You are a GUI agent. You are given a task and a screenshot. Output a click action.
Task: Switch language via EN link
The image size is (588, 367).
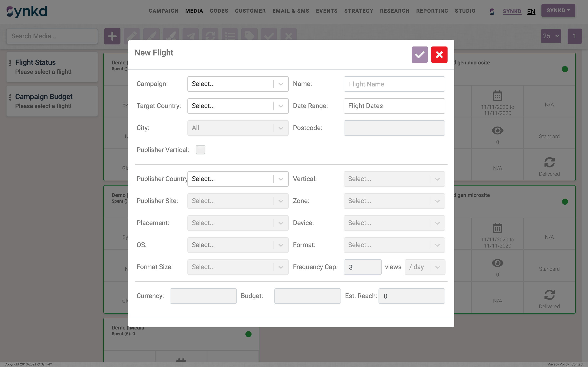click(x=531, y=11)
